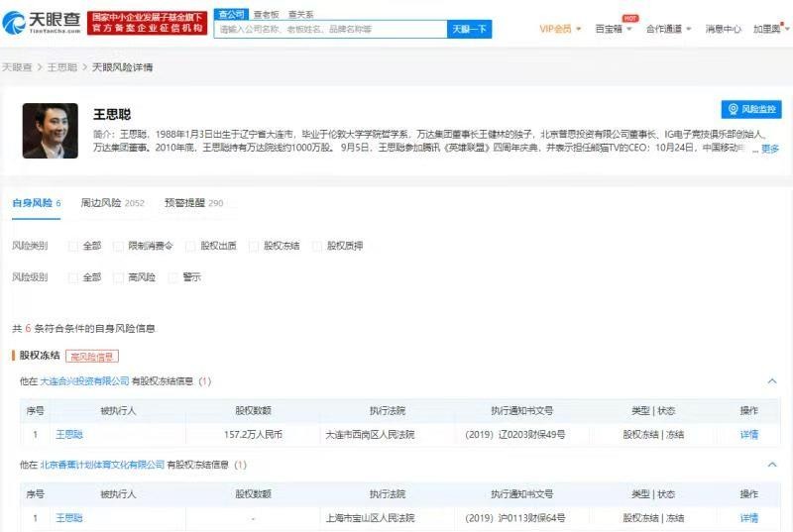Screen dimensions: 793x532
Task: Enable the 股权质押 filter checkbox
Action: coord(318,246)
